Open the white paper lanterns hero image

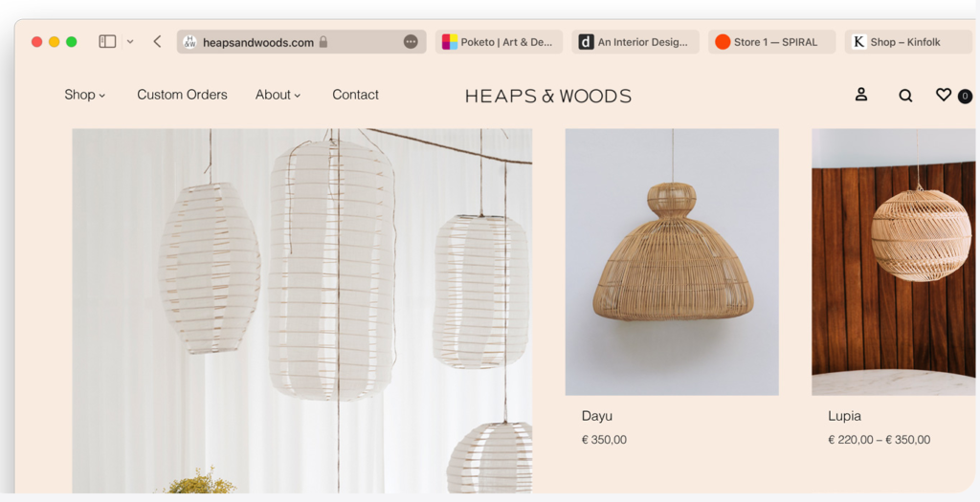click(x=301, y=311)
